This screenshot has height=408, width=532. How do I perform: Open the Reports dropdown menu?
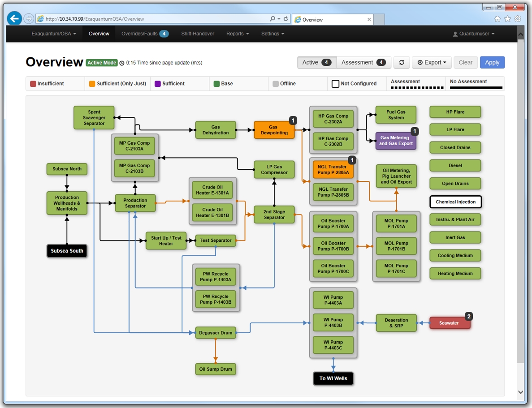click(x=237, y=34)
